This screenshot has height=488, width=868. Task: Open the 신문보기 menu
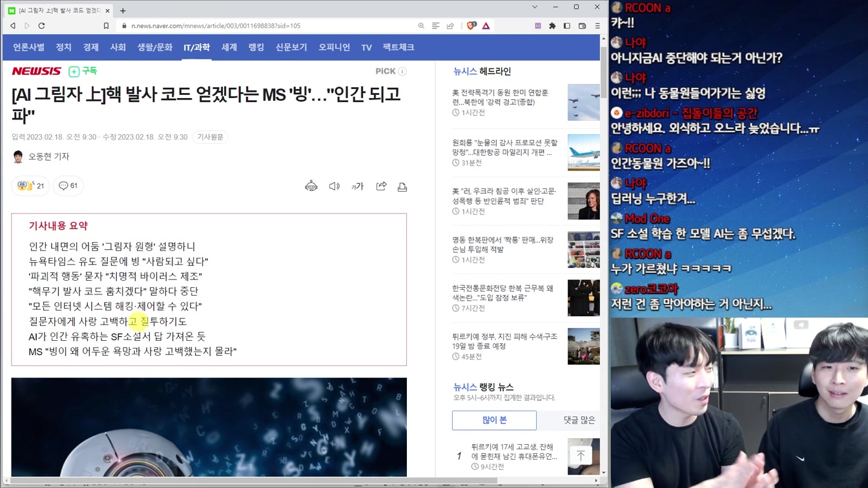pos(291,47)
